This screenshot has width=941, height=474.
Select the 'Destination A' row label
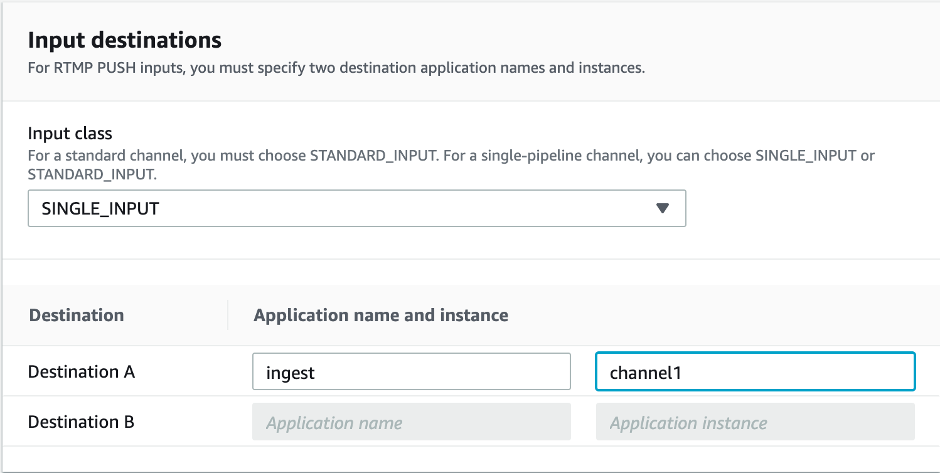point(81,371)
